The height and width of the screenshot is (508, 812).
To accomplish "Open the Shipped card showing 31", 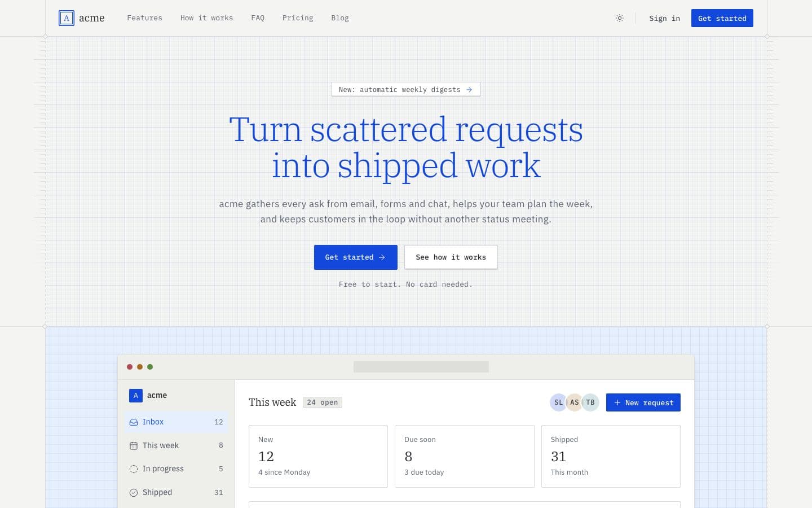I will (x=611, y=456).
